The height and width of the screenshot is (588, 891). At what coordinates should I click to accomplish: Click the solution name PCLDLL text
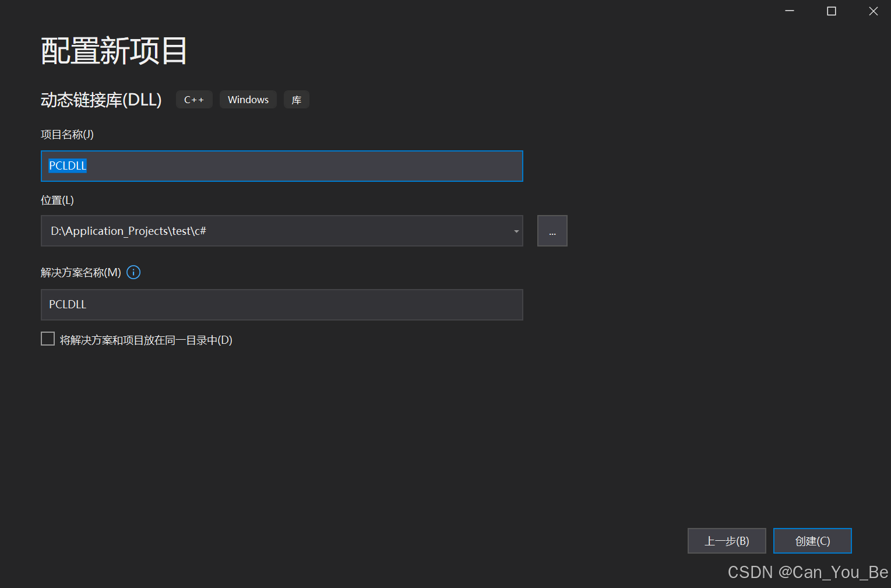point(67,304)
